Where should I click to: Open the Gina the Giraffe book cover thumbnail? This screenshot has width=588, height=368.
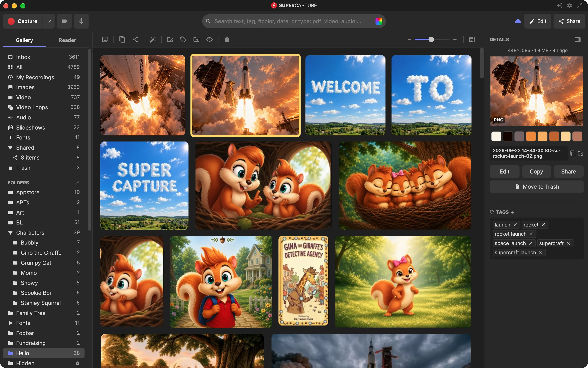[x=303, y=281]
